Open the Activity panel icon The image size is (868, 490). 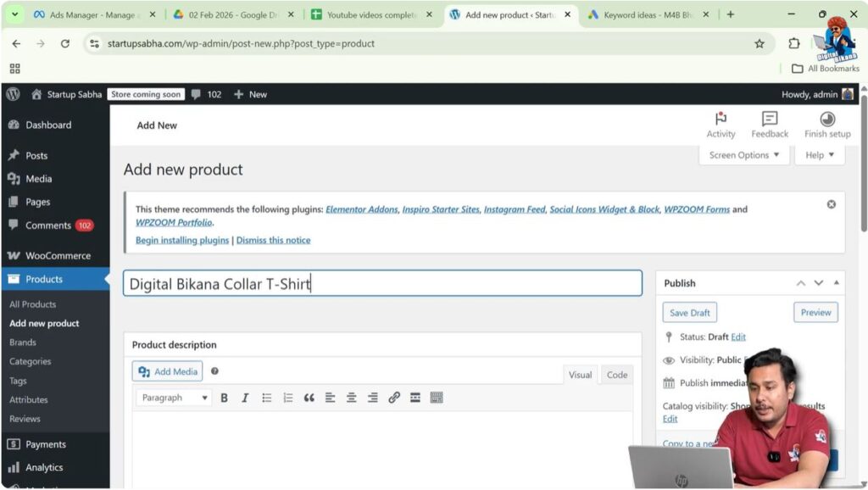pyautogui.click(x=721, y=120)
